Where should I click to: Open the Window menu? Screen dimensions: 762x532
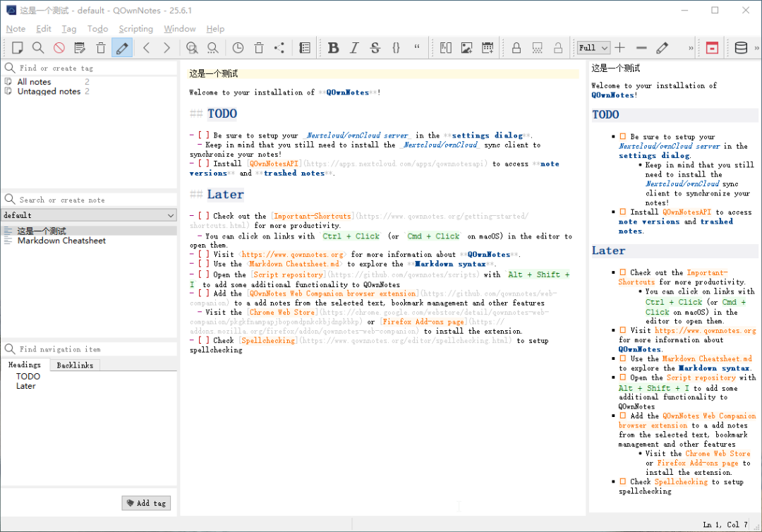tap(179, 29)
